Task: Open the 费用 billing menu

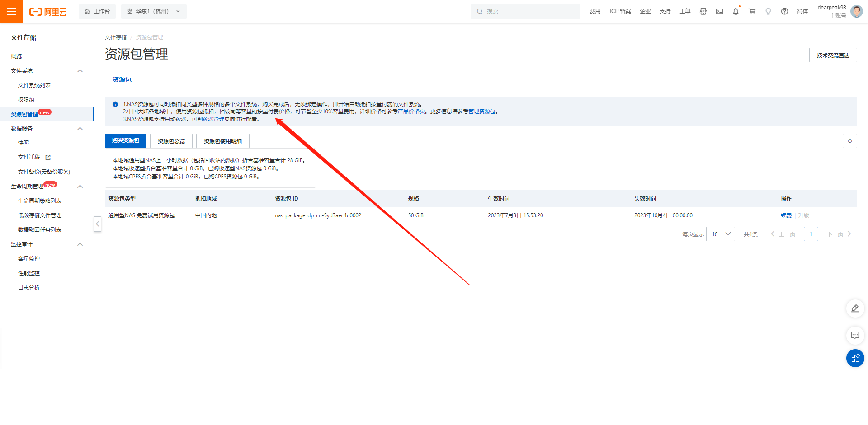Action: 595,11
